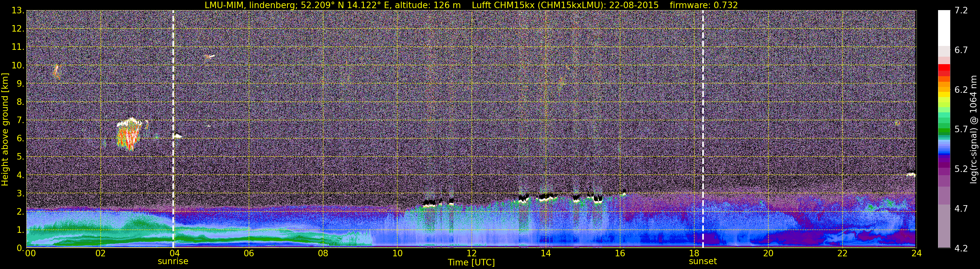Click the 'log(rc-signal) @ 1064 nm' colorbar label

pos(973,129)
